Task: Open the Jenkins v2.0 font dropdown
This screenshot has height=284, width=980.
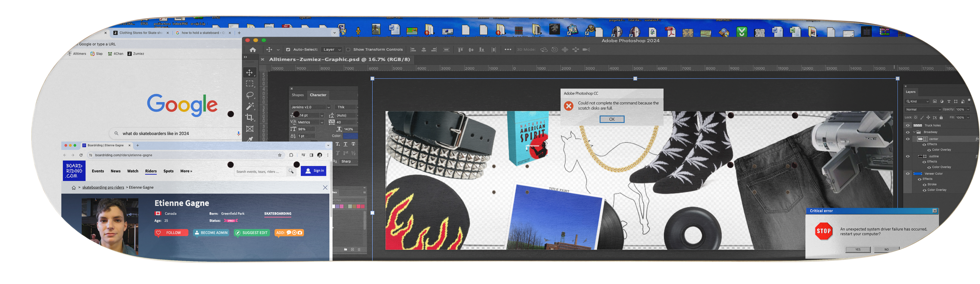Action: click(x=329, y=107)
